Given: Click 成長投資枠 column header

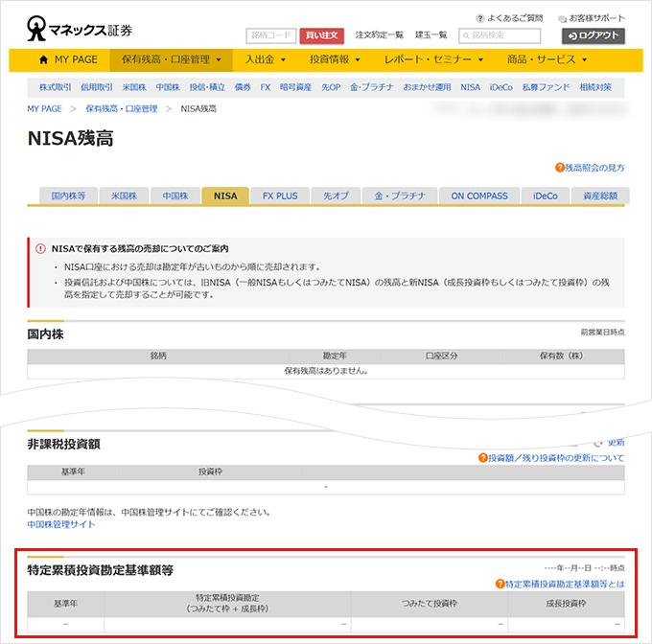Looking at the screenshot, I should click(x=566, y=604).
